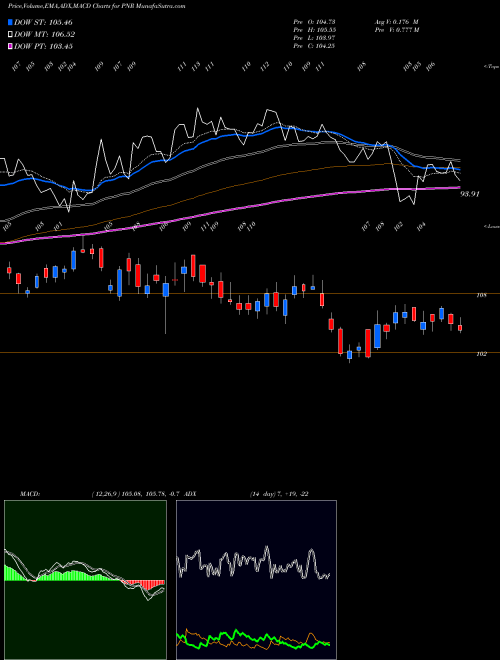The image size is (500, 660).
Task: Click the magenta DOW PT legend swatch
Action: pyautogui.click(x=10, y=46)
